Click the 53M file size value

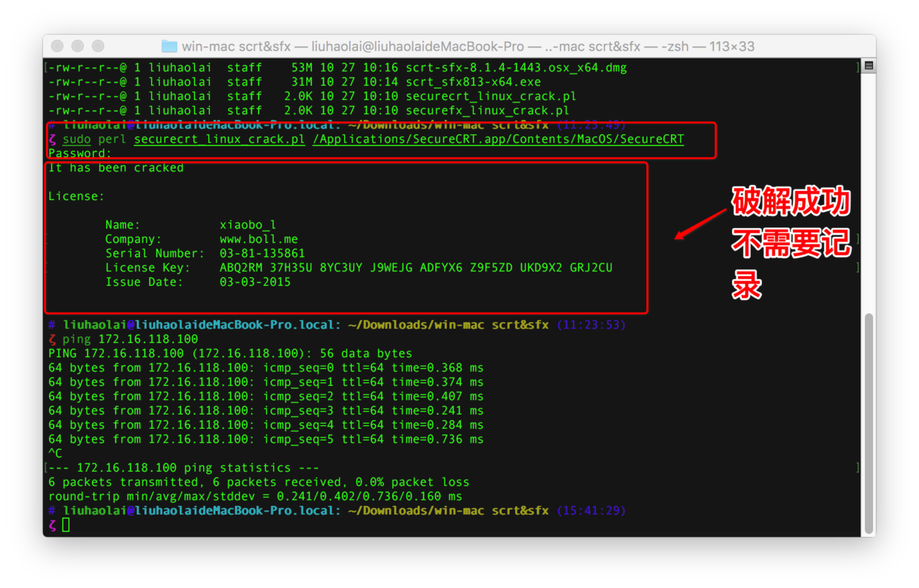(x=302, y=67)
